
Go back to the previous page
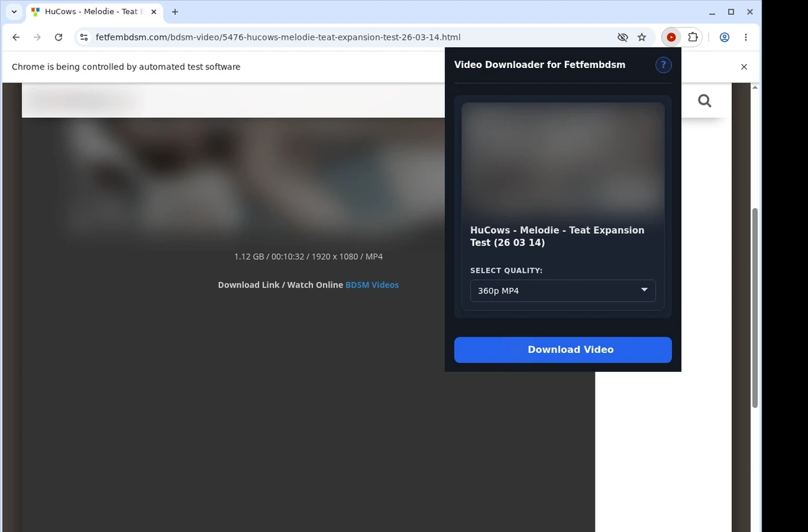pos(16,38)
